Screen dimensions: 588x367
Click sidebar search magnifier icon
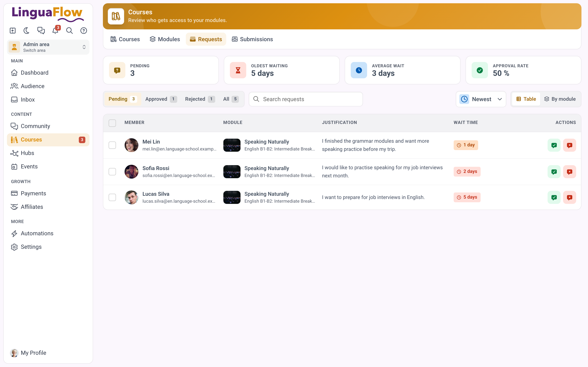(x=69, y=31)
